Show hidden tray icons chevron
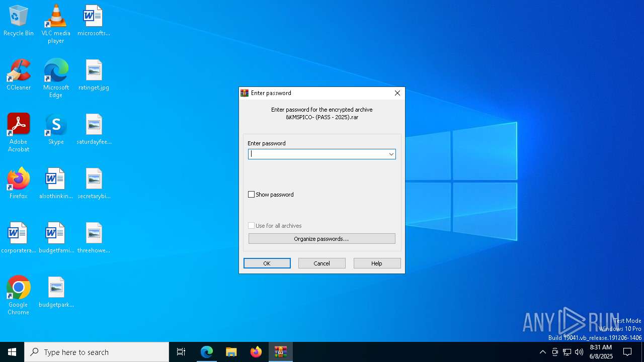The height and width of the screenshot is (362, 644). pyautogui.click(x=542, y=352)
